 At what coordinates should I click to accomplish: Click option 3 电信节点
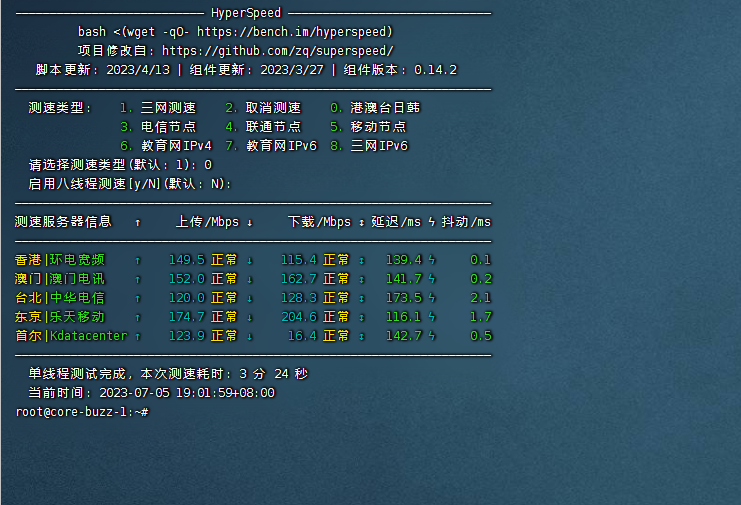pos(158,127)
